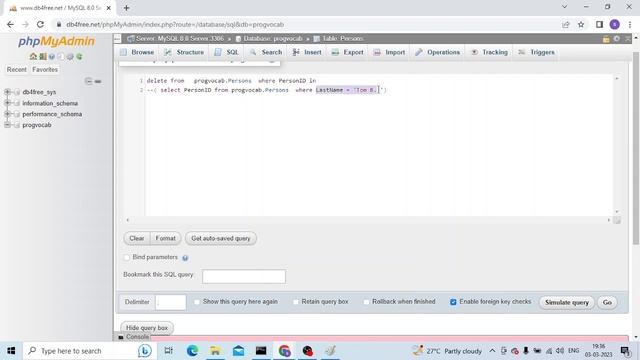Open File Explorer from the taskbar

point(215,351)
